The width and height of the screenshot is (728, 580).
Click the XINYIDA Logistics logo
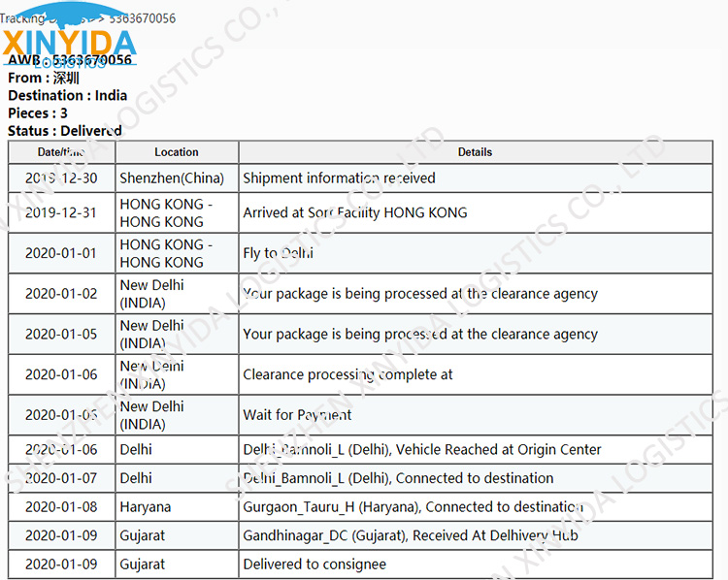69,36
